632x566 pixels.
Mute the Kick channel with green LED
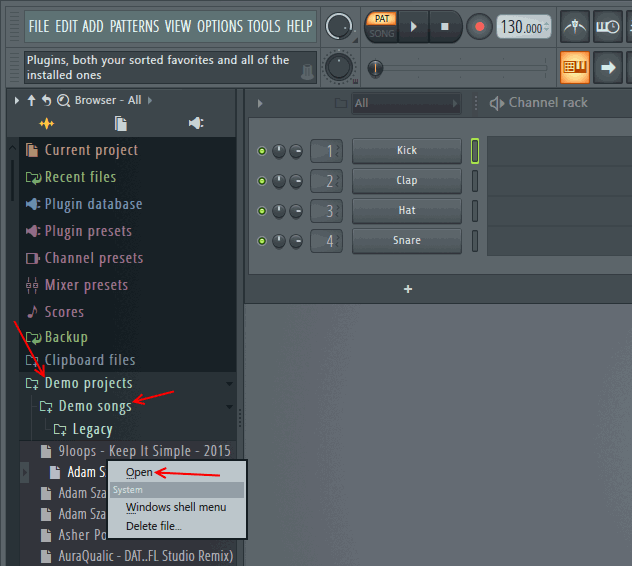click(262, 151)
